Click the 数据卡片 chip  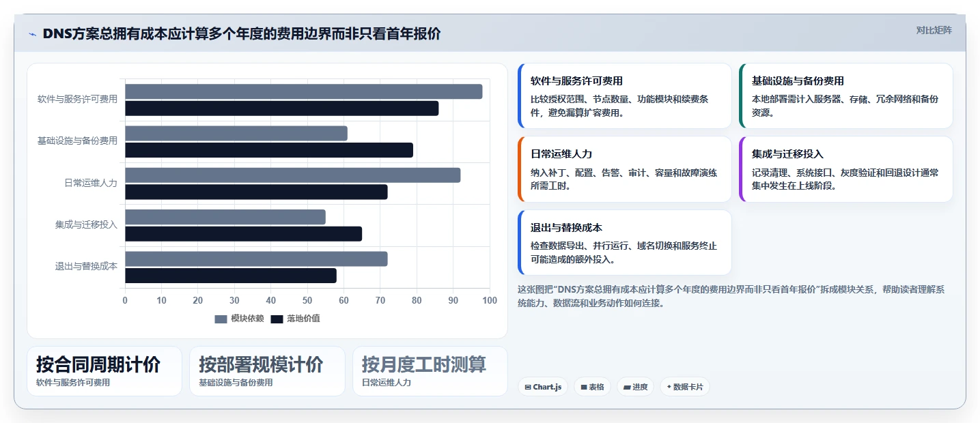[684, 387]
